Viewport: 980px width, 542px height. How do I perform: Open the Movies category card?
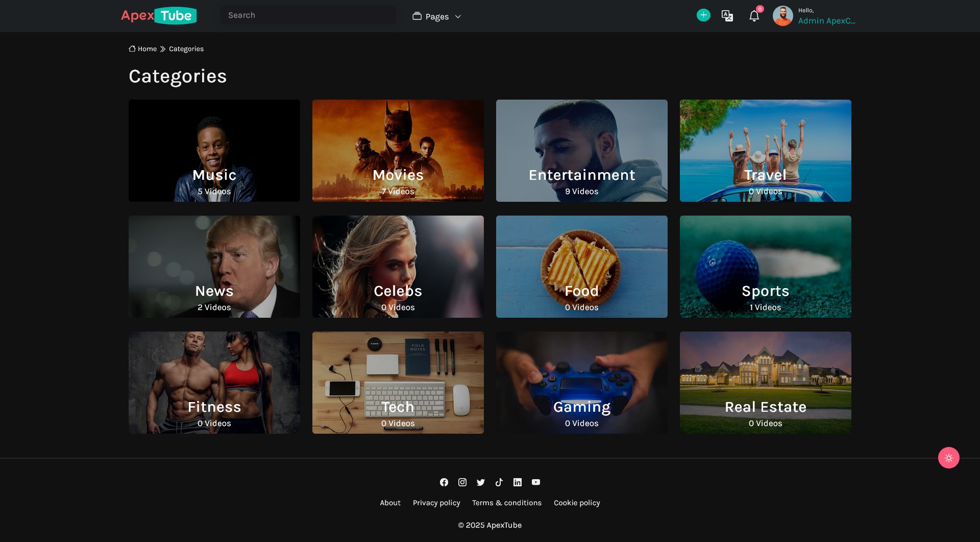tap(398, 151)
